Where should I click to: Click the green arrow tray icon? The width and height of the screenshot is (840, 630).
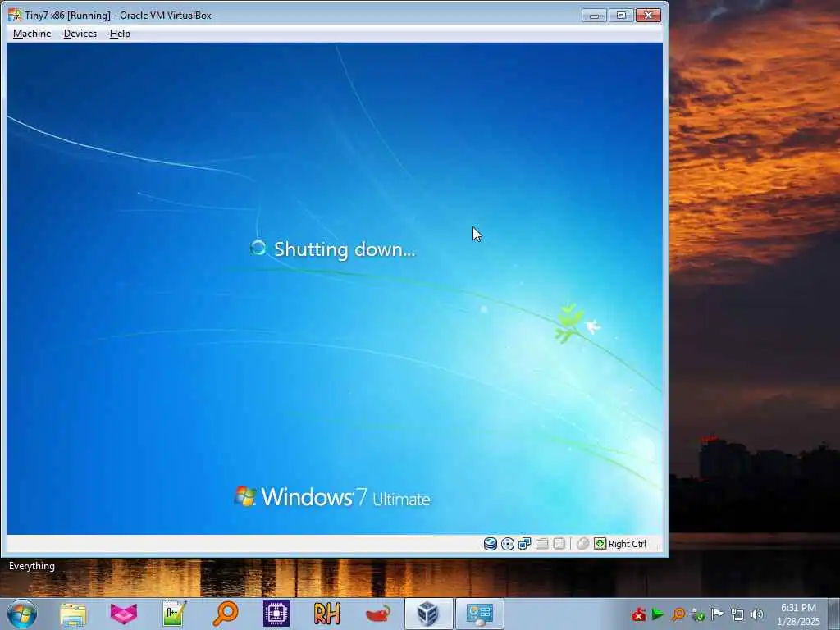click(658, 614)
